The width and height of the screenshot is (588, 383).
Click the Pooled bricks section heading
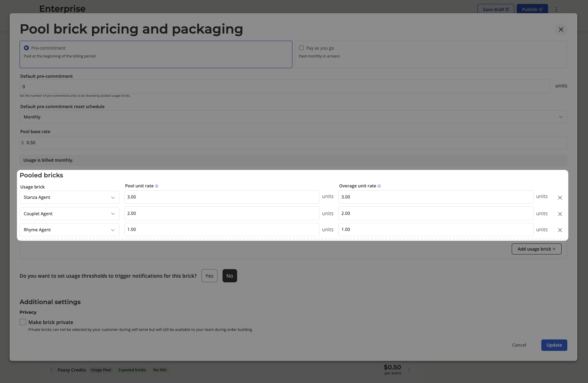coord(41,175)
